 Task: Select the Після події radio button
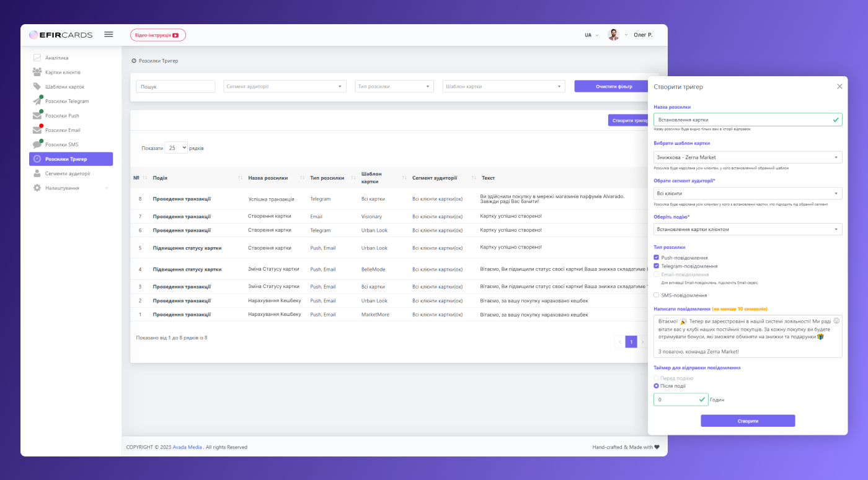coord(657,386)
